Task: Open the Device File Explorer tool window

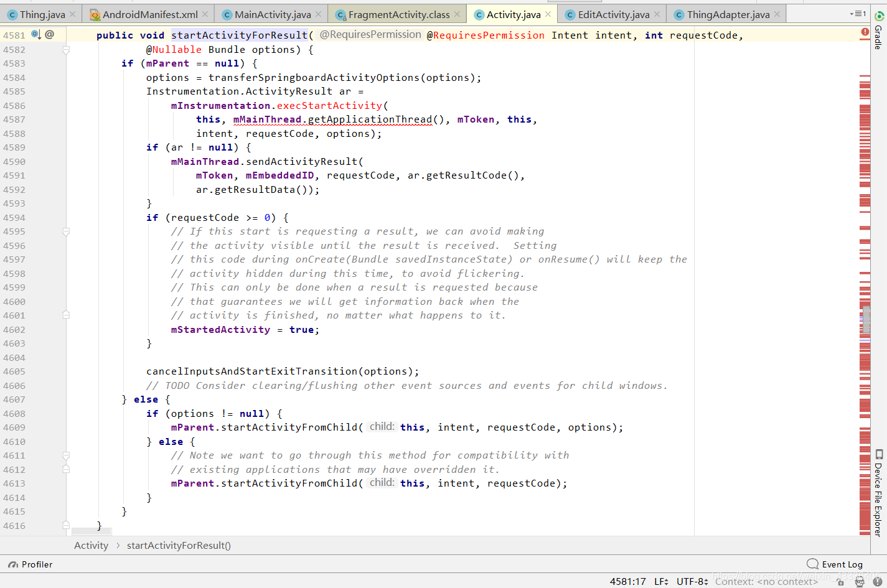Action: (x=878, y=493)
